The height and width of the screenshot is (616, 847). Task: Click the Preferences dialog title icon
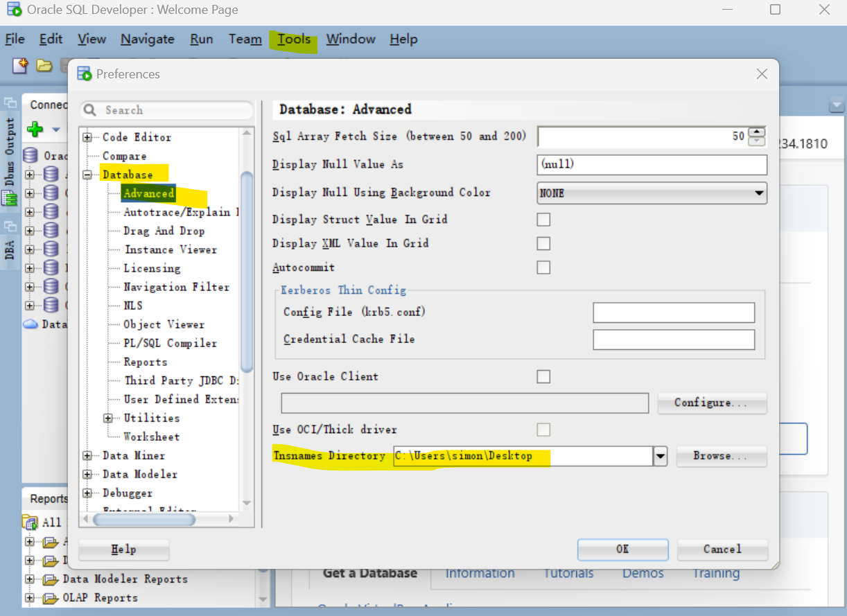coord(85,73)
